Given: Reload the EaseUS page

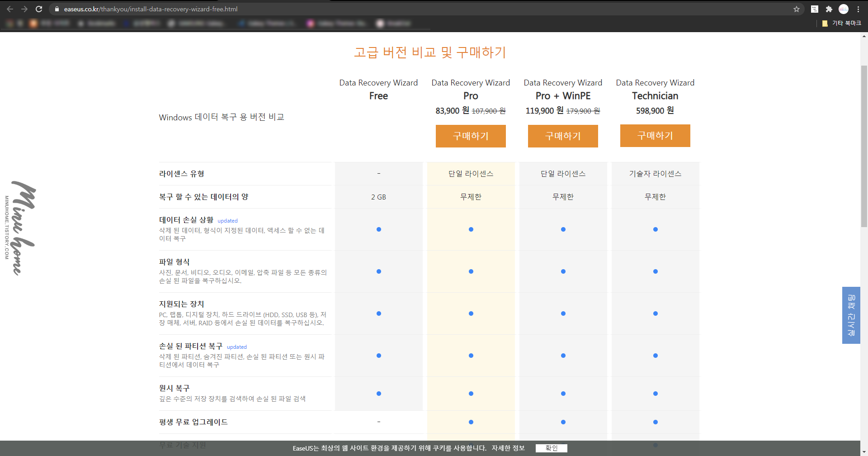Looking at the screenshot, I should tap(39, 9).
